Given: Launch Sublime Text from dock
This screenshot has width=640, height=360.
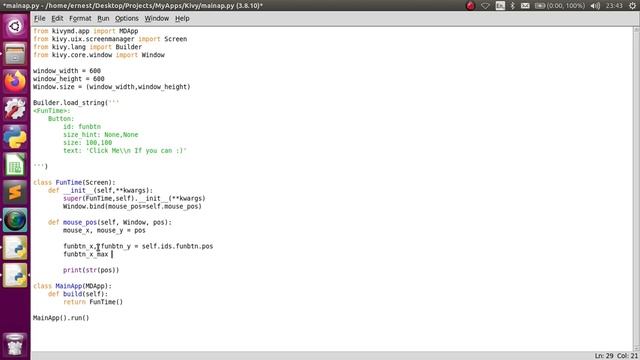Looking at the screenshot, I should (15, 192).
